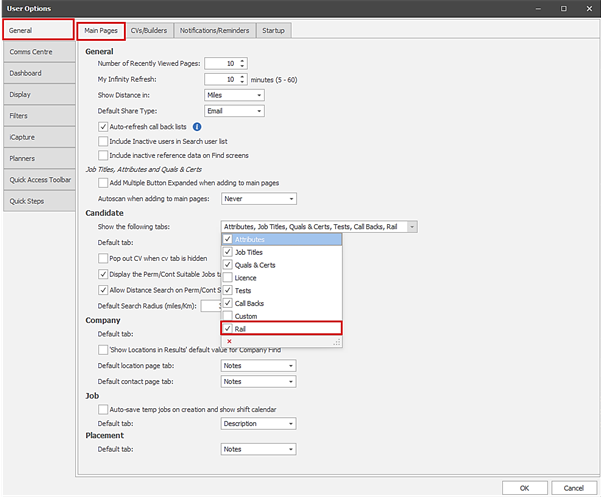The height and width of the screenshot is (499, 601).
Task: Uncheck Call Backs in the tabs list
Action: click(x=228, y=303)
